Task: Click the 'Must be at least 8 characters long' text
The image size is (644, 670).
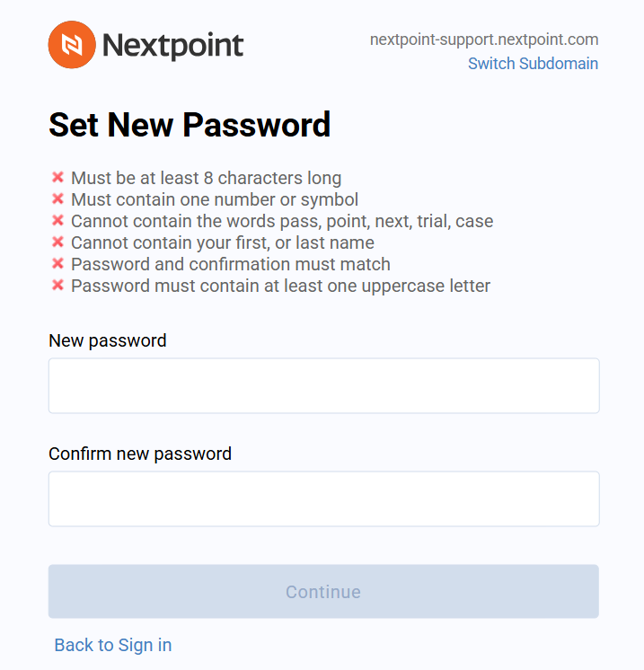Action: tap(206, 178)
